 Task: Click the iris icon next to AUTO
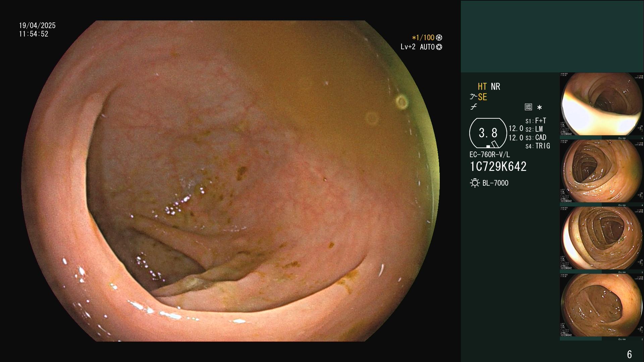click(439, 47)
